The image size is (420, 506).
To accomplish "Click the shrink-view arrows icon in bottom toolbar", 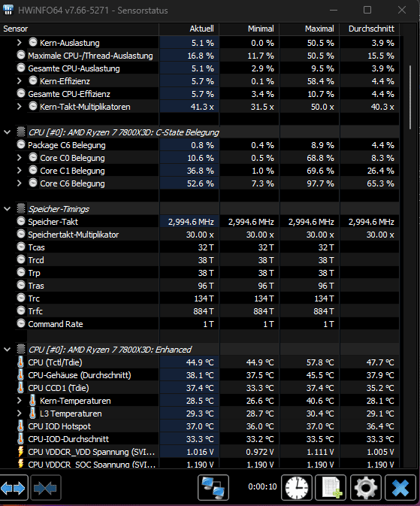I will point(46,488).
